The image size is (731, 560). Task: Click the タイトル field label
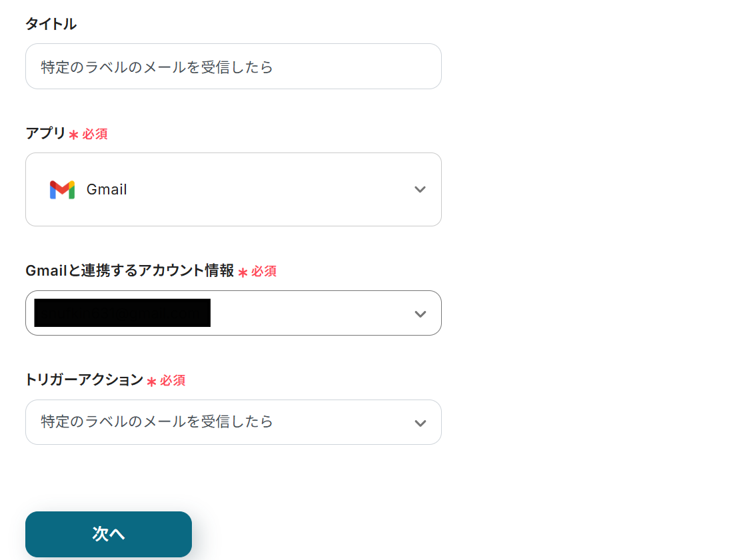(51, 25)
